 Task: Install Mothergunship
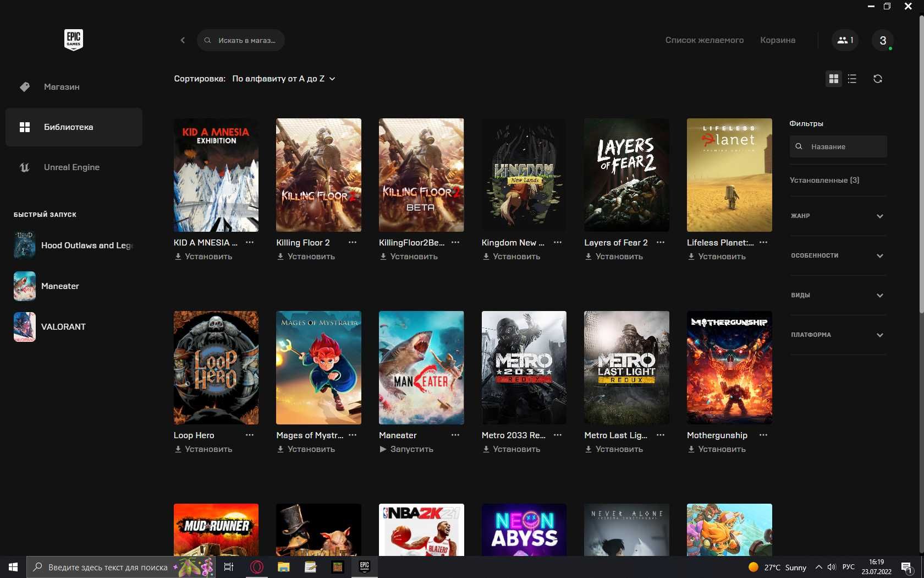[717, 449]
